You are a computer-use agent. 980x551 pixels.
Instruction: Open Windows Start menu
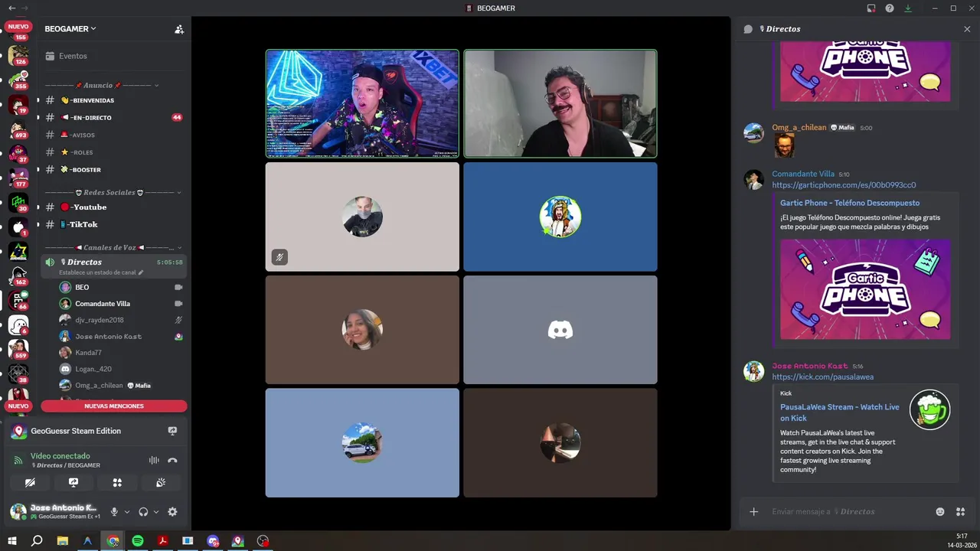[x=12, y=541]
